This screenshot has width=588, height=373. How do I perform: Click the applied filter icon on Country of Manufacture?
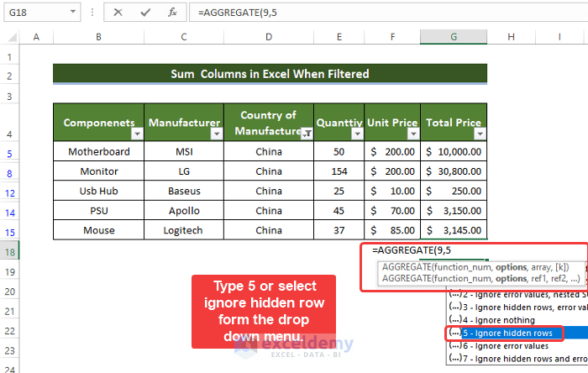click(307, 134)
